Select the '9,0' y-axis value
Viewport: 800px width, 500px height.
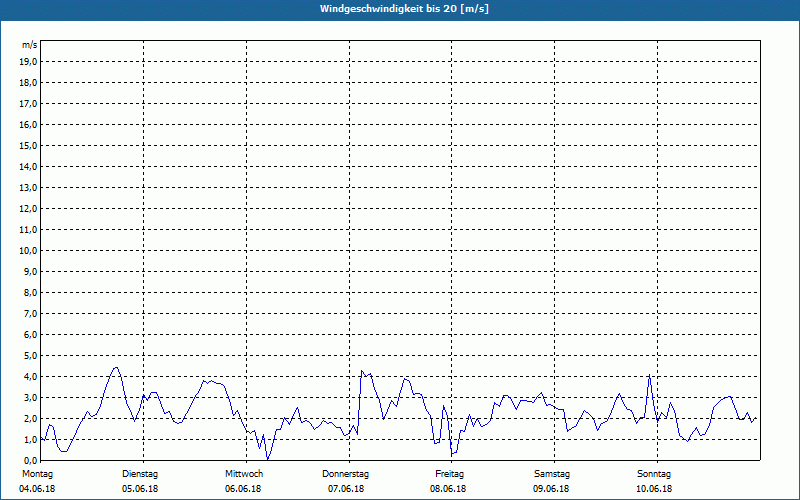31,271
